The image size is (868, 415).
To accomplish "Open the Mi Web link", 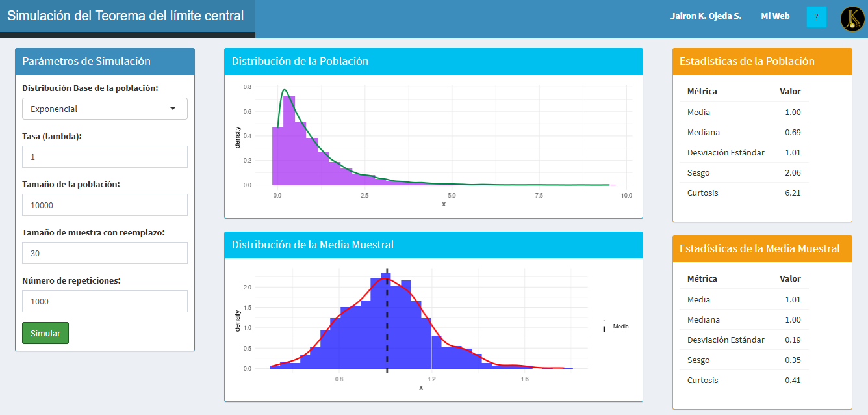I will tap(775, 16).
